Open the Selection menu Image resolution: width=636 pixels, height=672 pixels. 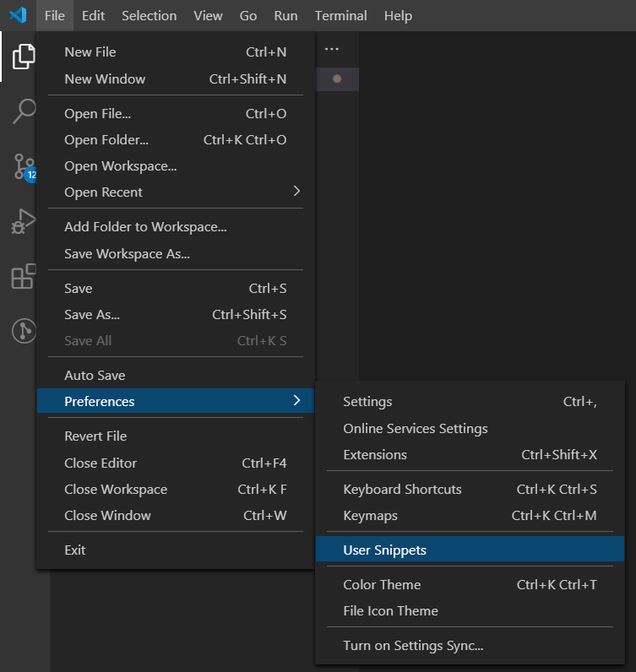[x=149, y=16]
